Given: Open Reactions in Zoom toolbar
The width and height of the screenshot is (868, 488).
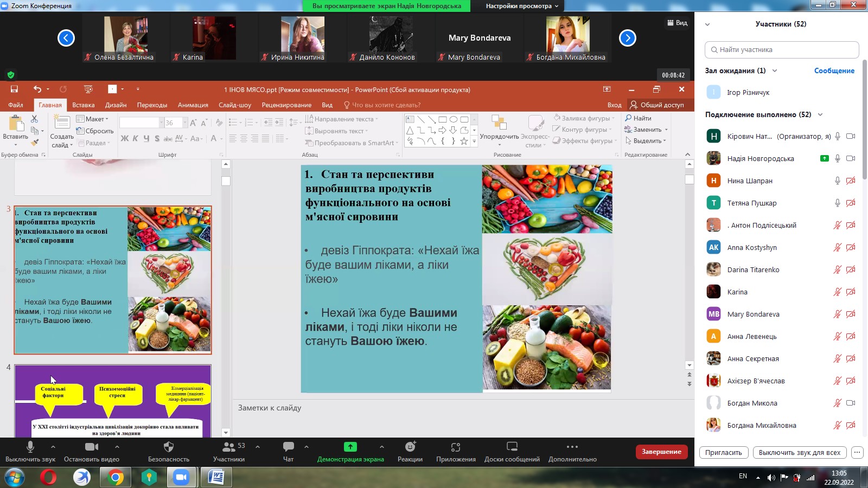Looking at the screenshot, I should tap(410, 447).
